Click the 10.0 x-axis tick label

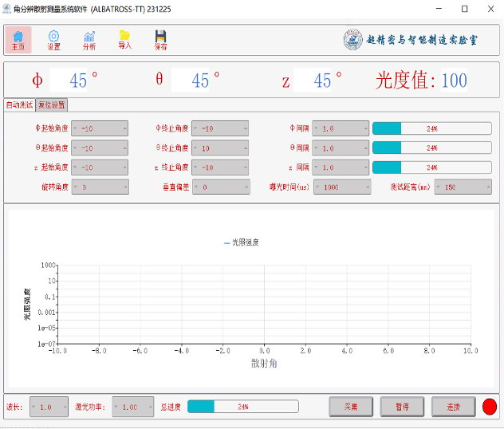471,351
